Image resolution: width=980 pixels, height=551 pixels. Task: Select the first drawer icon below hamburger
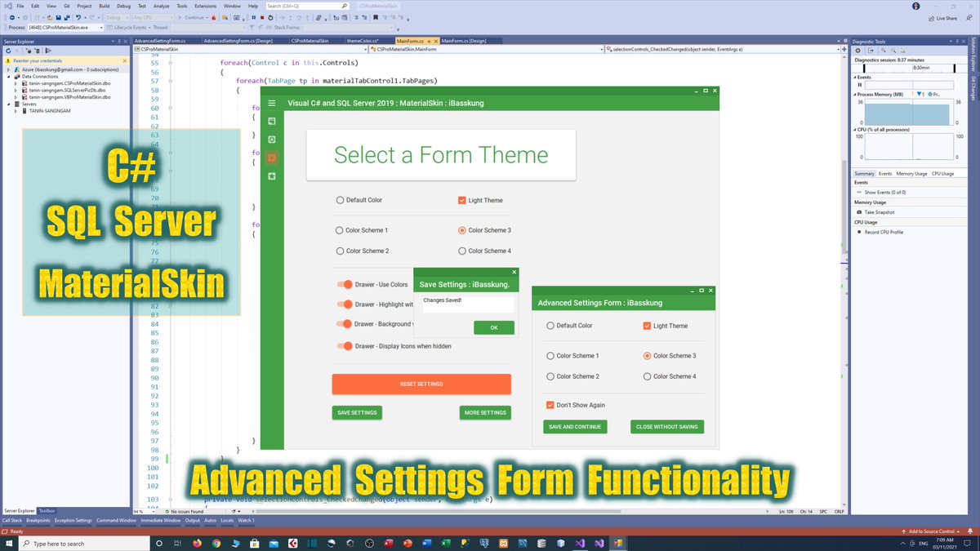(272, 121)
